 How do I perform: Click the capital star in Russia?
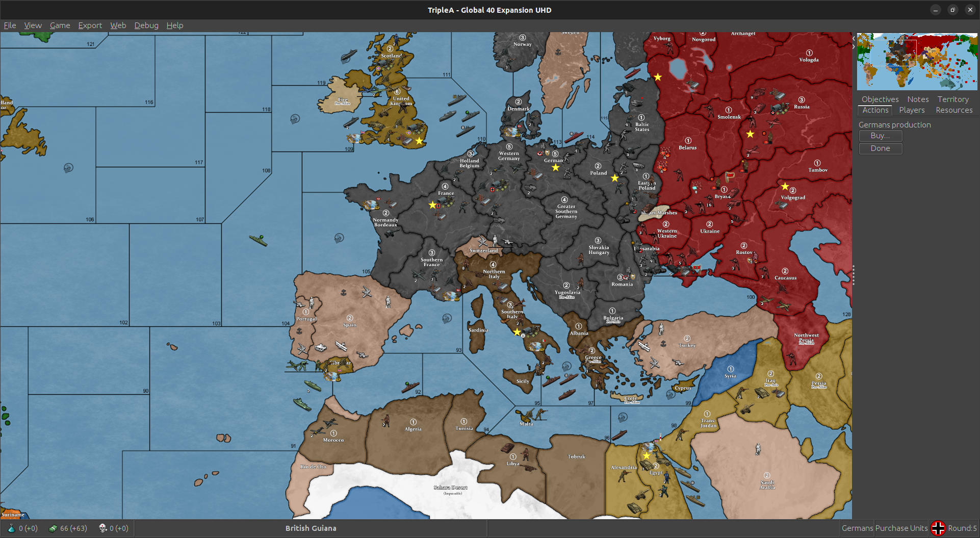750,134
